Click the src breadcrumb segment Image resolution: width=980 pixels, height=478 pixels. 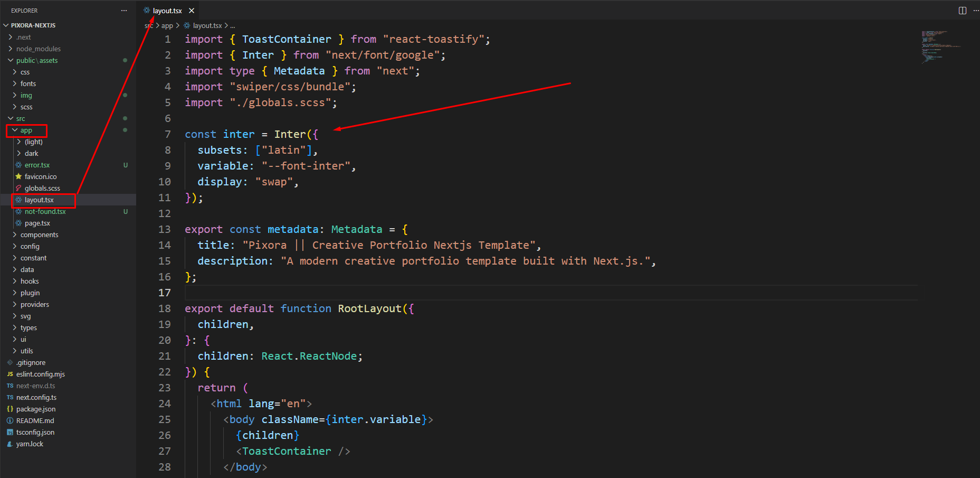tap(149, 25)
